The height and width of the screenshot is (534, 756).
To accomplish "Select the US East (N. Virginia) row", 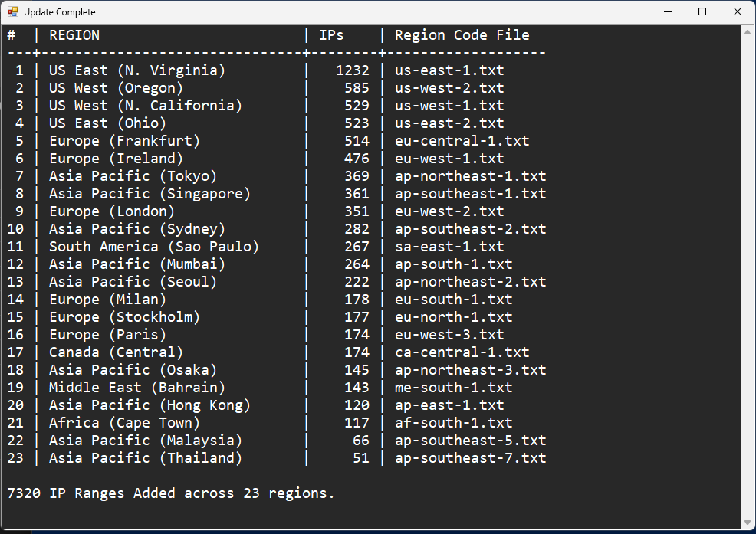I will [137, 70].
